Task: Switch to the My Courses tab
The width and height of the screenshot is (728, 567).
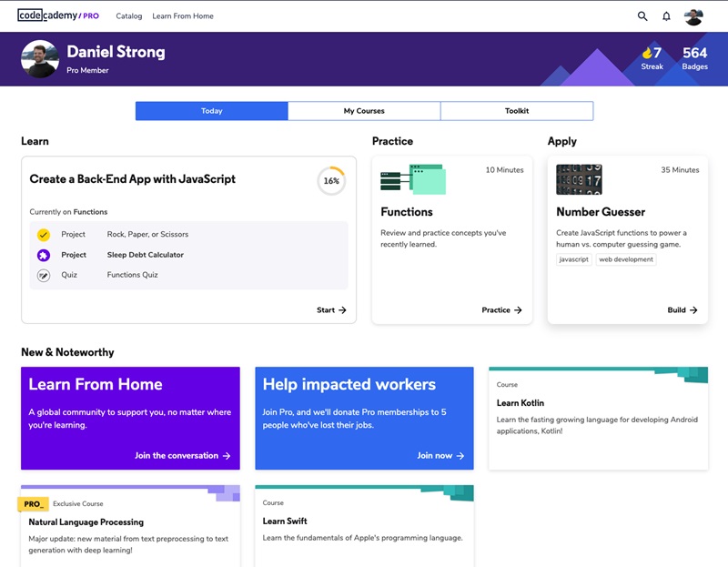Action: tap(363, 110)
